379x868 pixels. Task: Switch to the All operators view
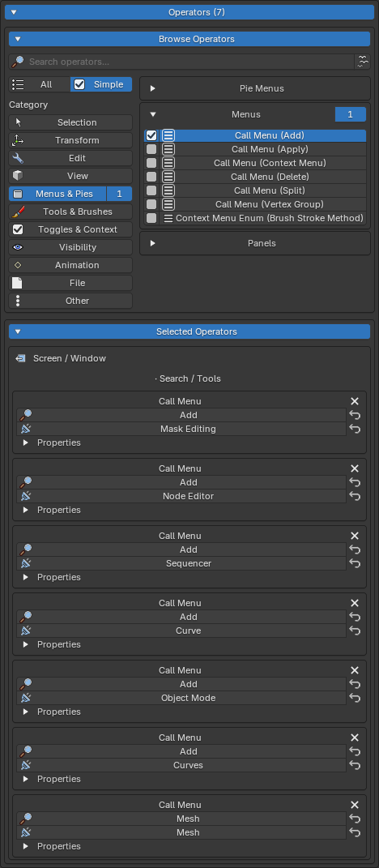point(40,84)
